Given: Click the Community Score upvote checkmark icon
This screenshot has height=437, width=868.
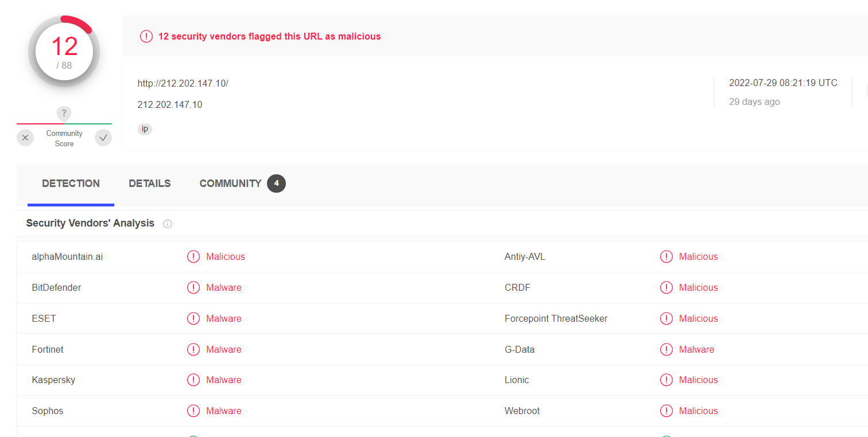Looking at the screenshot, I should (x=103, y=138).
